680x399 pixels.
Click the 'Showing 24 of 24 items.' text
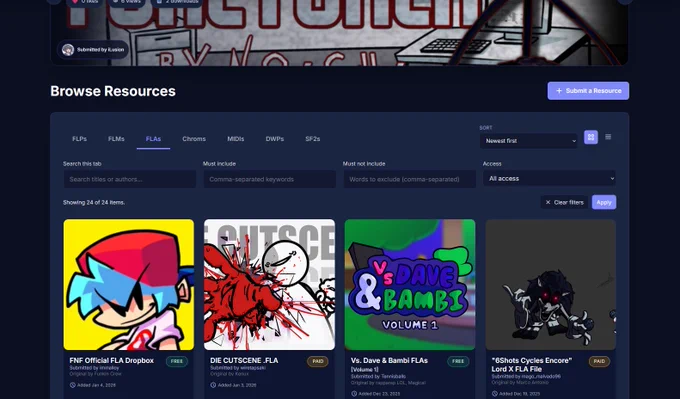point(94,203)
